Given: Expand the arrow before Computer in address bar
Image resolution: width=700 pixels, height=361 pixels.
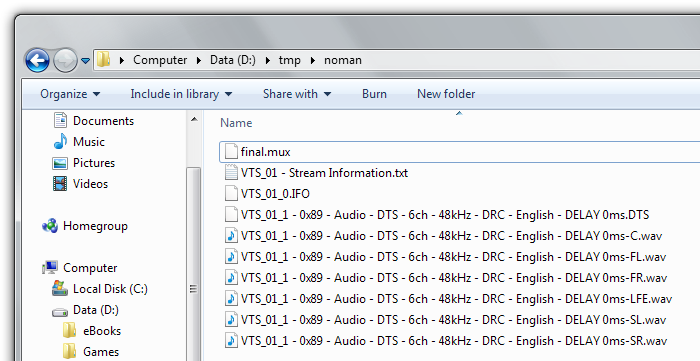Looking at the screenshot, I should [x=121, y=60].
